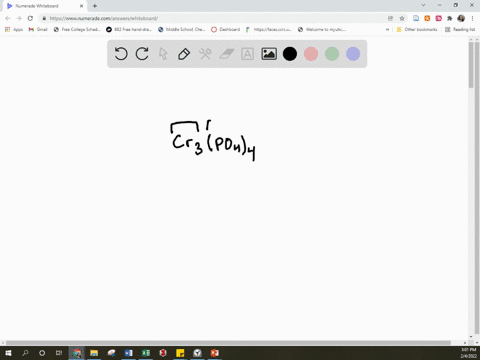Open Excel from the taskbar
480x360 pixels.
tap(146, 353)
